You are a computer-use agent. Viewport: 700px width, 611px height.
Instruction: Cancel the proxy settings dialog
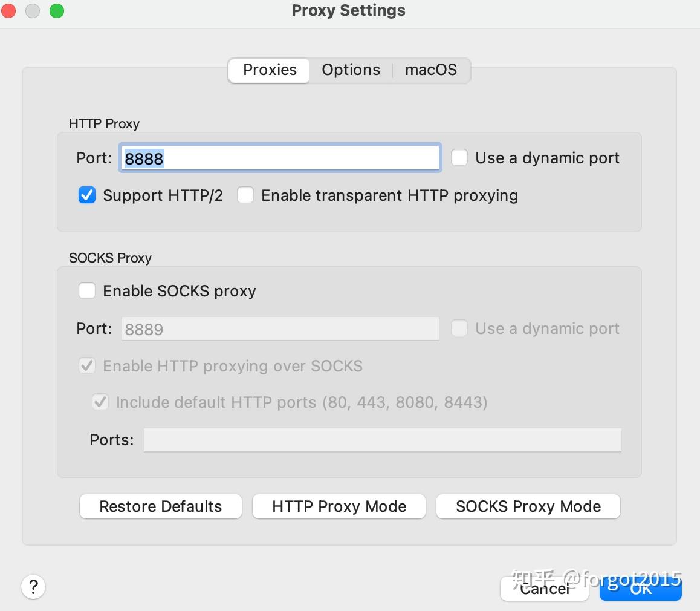[x=543, y=587]
